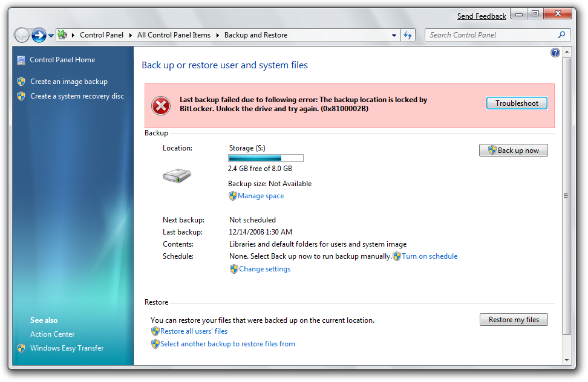Viewport: 588px width, 382px height.
Task: Click Turn on schedule link
Action: click(x=430, y=256)
